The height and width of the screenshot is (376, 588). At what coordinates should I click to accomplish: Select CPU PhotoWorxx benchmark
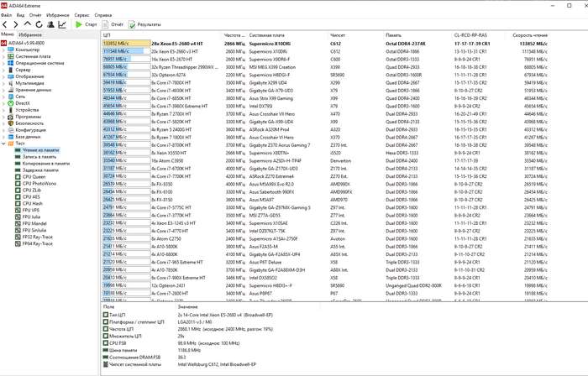[39, 184]
